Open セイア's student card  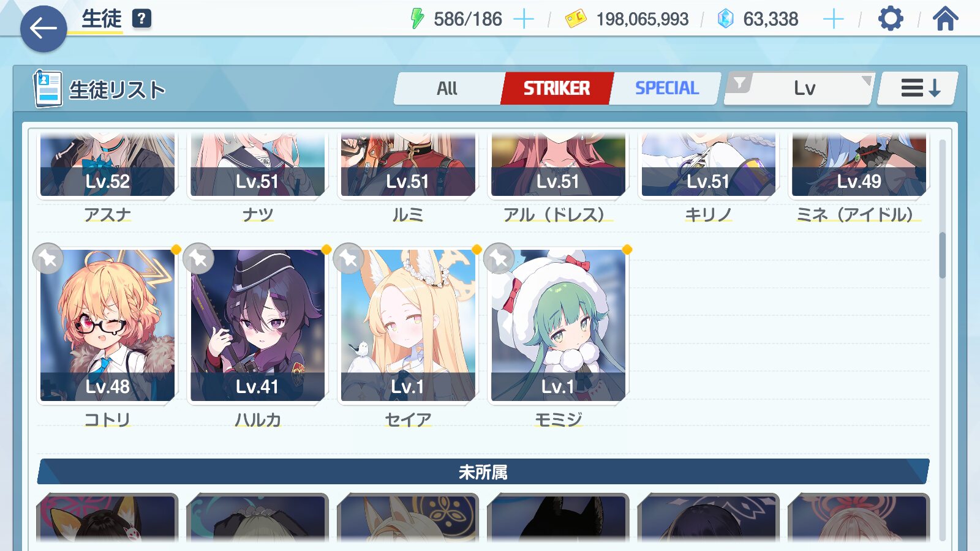pyautogui.click(x=408, y=326)
